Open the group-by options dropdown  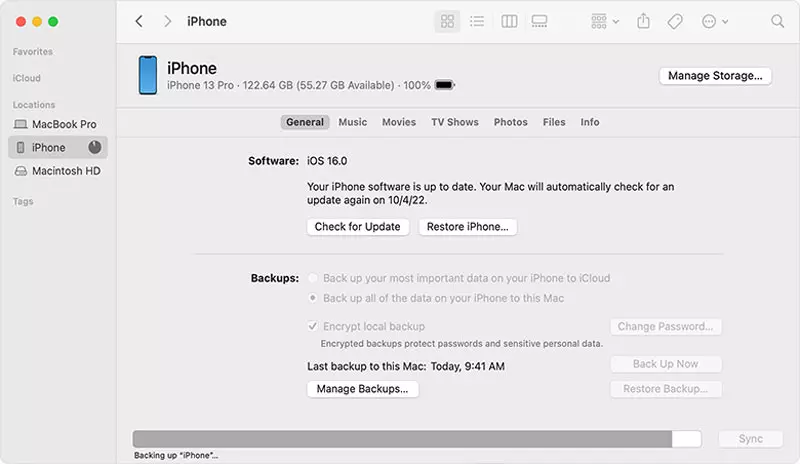(605, 21)
